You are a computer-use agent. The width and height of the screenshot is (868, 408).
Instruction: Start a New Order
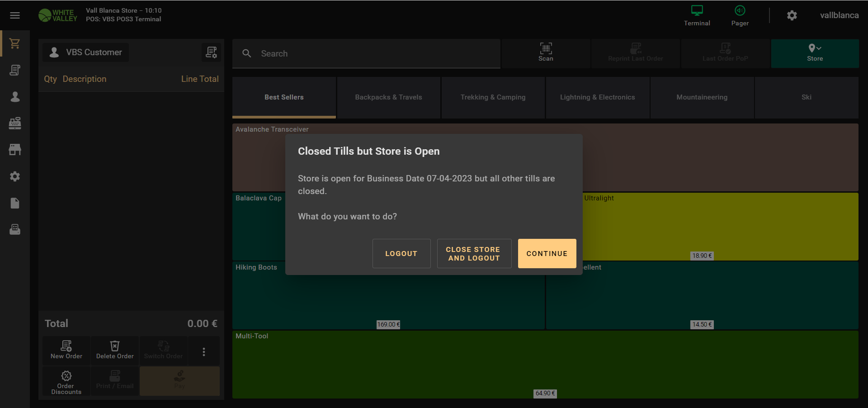[66, 351]
